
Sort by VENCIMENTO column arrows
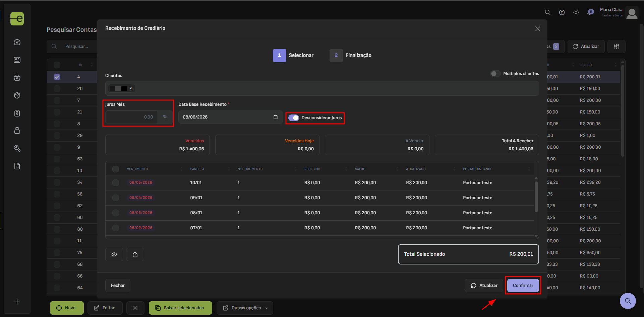[x=182, y=169]
